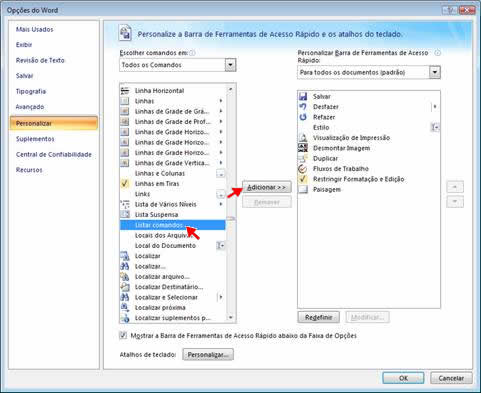
Task: Click the Localizar arquivo... icon
Action: [125, 276]
